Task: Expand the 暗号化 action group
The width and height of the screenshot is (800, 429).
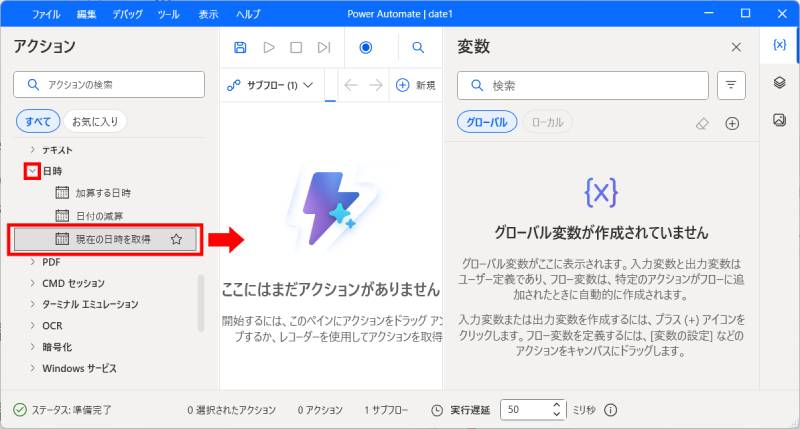Action: tap(33, 347)
